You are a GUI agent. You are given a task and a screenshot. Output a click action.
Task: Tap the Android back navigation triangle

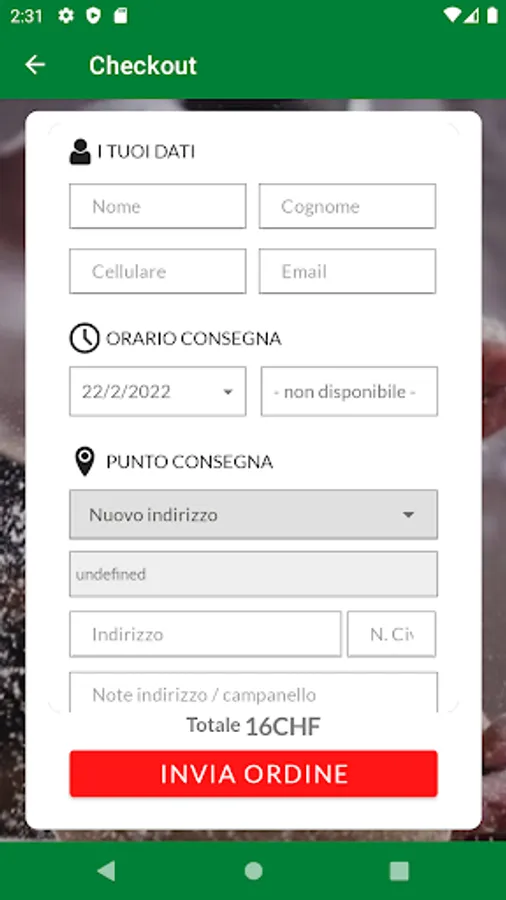pyautogui.click(x=106, y=871)
